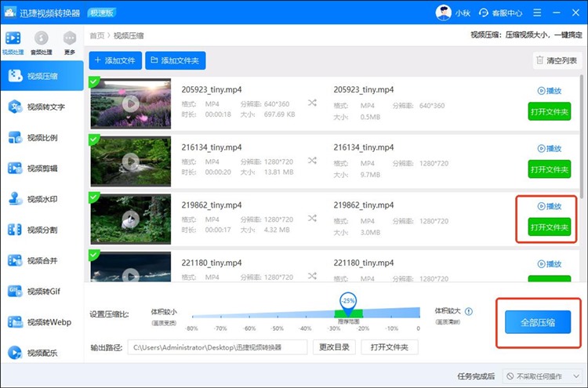Viewport: 588px width, 388px height.
Task: Click 播放 for 205923_tiny.mp4
Action: click(550, 91)
